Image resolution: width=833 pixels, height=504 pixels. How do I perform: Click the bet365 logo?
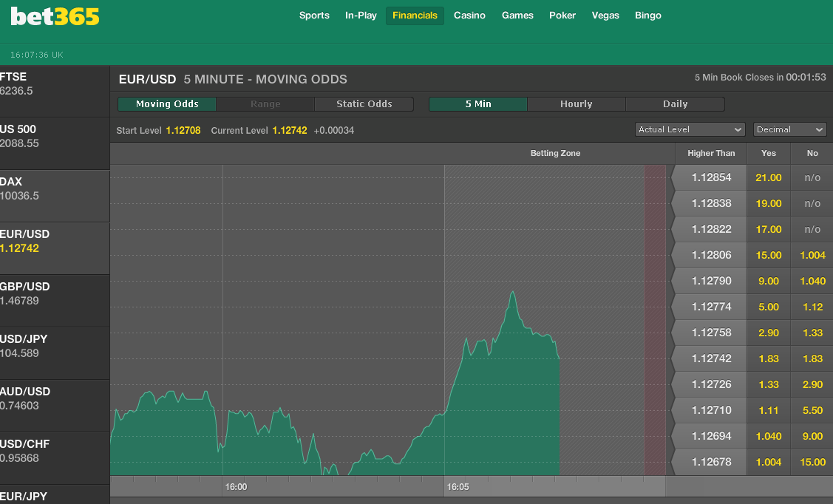(x=55, y=16)
